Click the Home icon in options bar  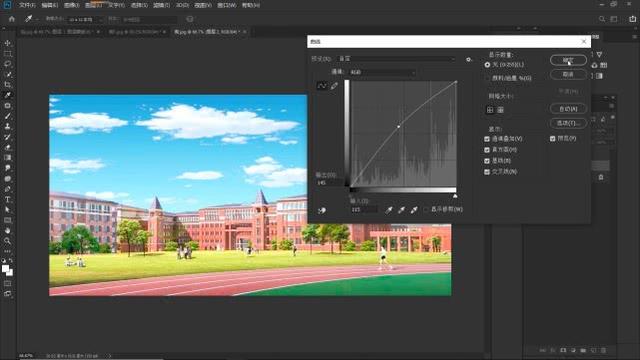(x=11, y=19)
